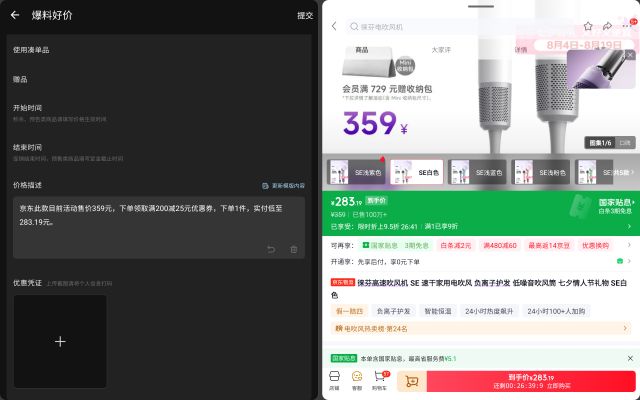Tap the 24小时100+人加购 tag

coord(556,311)
